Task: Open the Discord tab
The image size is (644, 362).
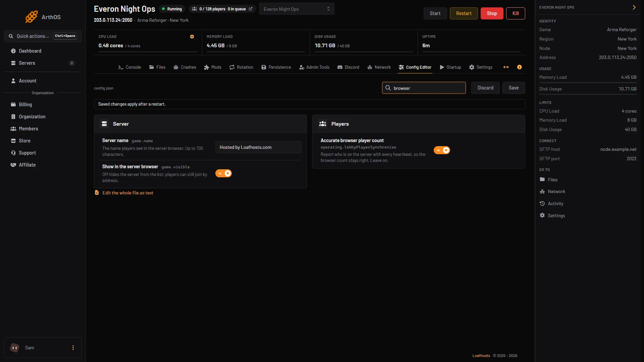Action: point(348,67)
